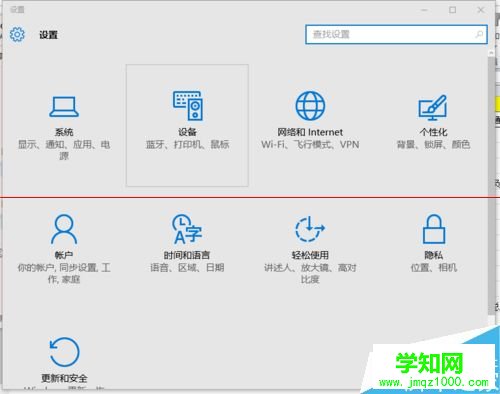This screenshot has height=394, width=500.
Task: Open the 设备 (Devices) keyboard and speaker icon
Action: (188, 106)
